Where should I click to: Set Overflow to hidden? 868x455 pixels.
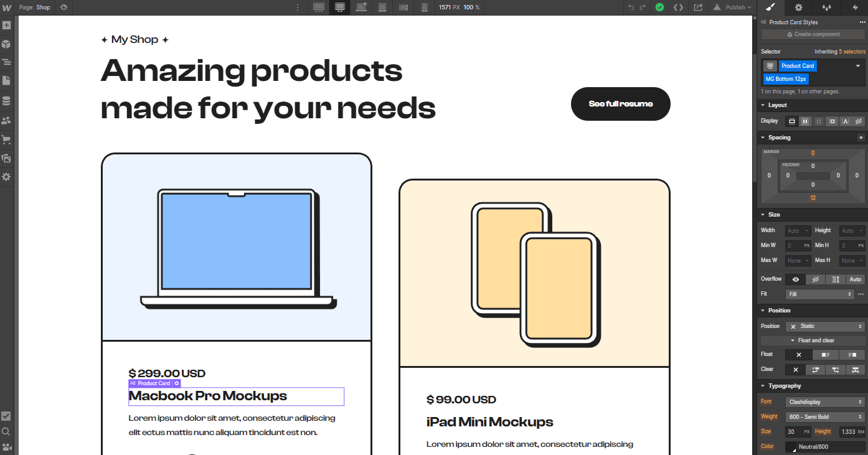(815, 279)
